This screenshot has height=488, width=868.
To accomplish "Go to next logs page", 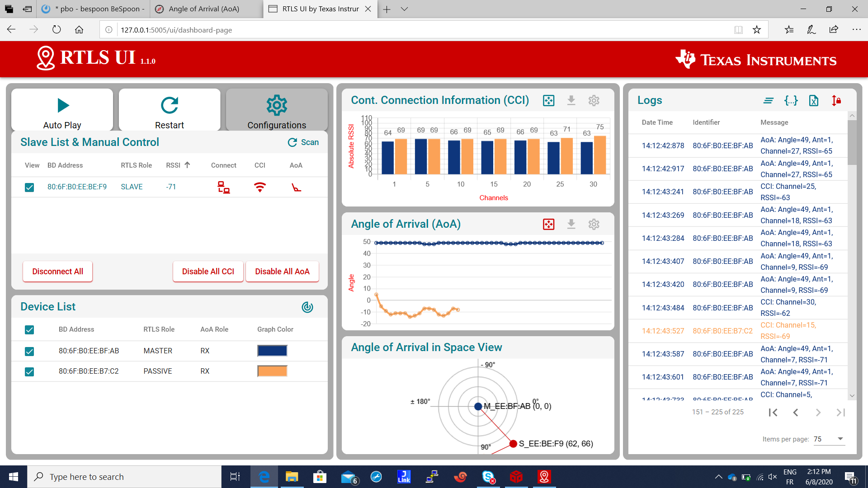I will tap(818, 413).
